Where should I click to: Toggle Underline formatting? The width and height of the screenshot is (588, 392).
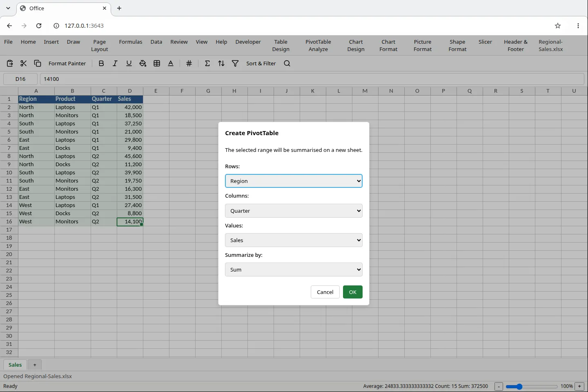click(129, 63)
